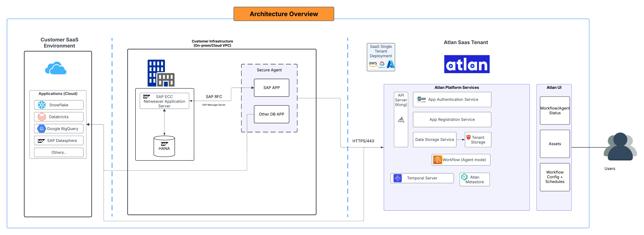Select the Assets panel in Atlan UI
644x235 pixels.
(x=555, y=144)
